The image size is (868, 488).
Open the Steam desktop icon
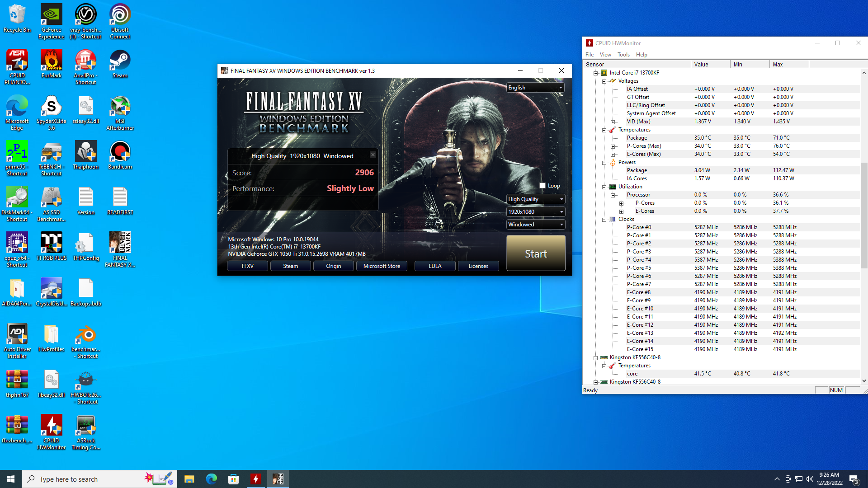coord(120,61)
